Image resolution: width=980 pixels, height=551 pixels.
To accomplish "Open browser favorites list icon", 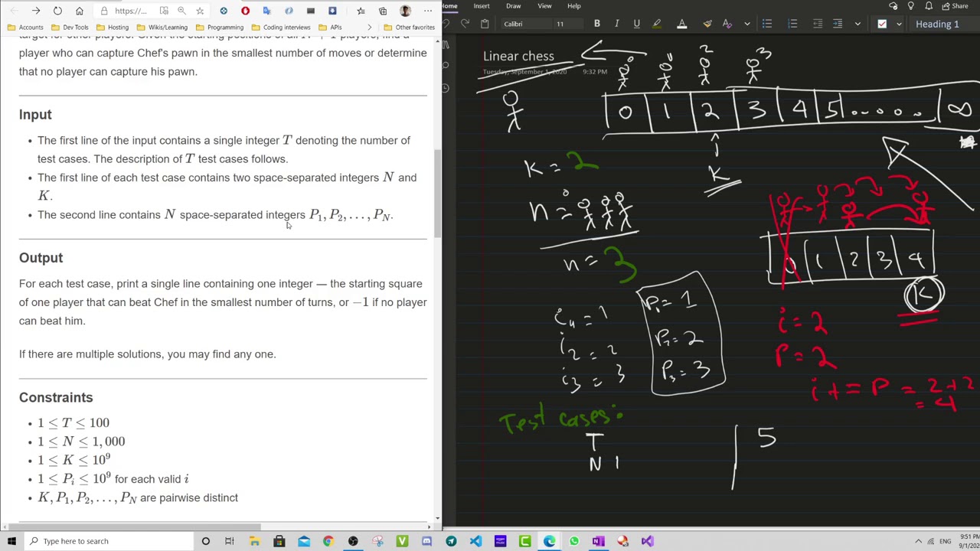I will [361, 11].
